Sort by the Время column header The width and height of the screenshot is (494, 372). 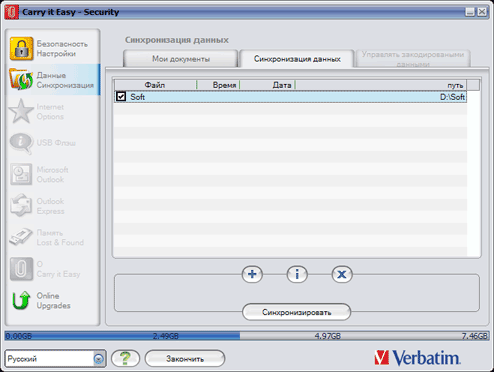(218, 85)
